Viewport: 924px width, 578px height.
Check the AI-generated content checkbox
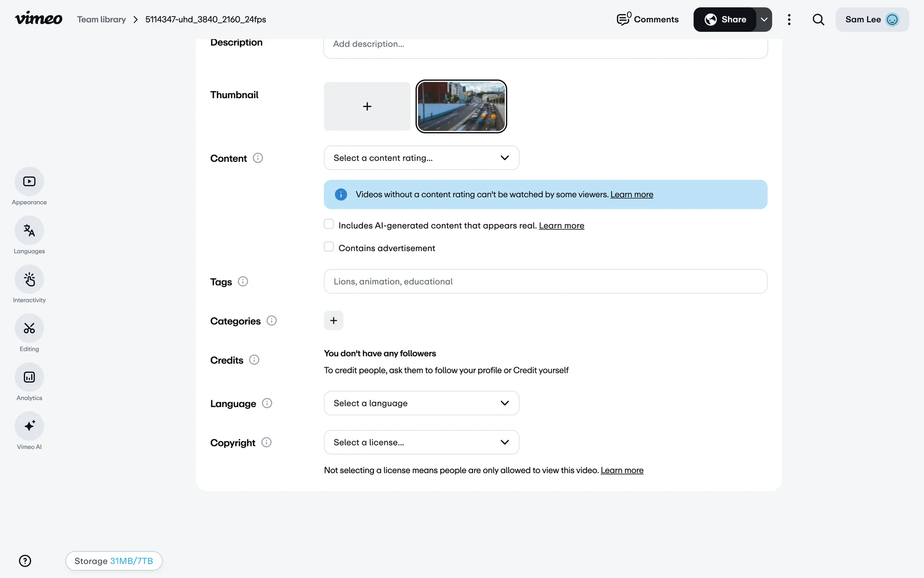pyautogui.click(x=329, y=224)
